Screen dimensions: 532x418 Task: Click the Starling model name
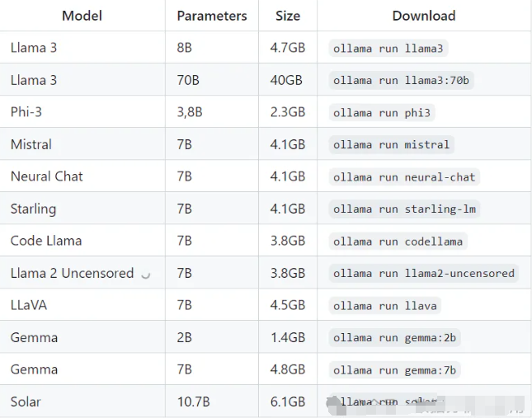(33, 209)
